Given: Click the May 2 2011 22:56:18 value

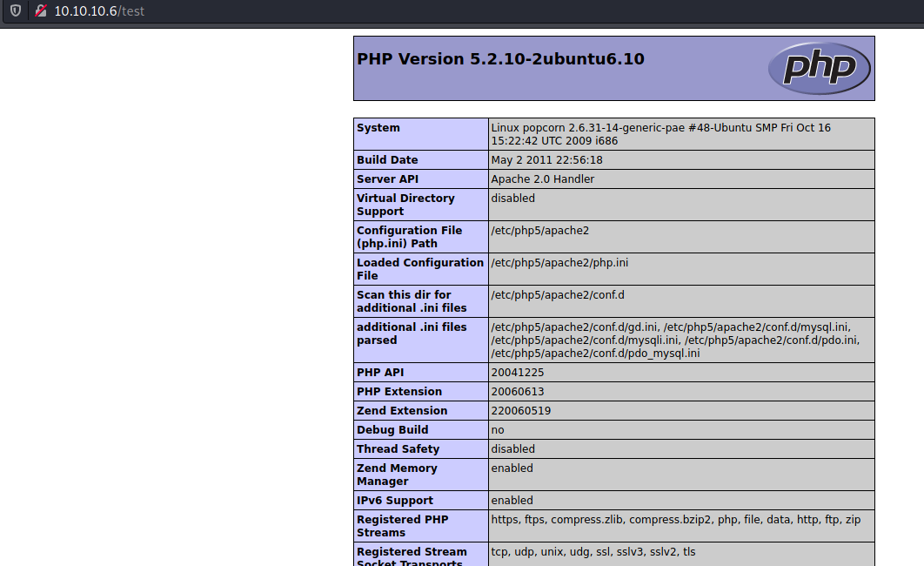Looking at the screenshot, I should click(x=547, y=159).
